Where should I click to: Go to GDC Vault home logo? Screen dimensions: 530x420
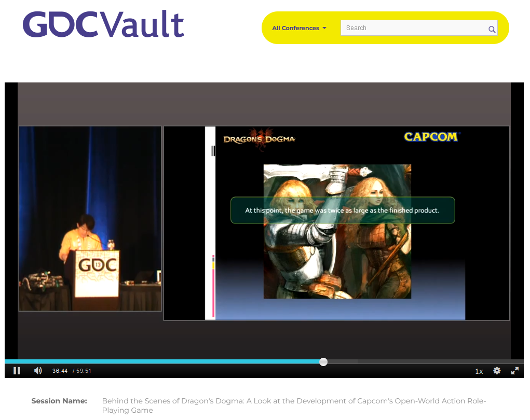[103, 24]
